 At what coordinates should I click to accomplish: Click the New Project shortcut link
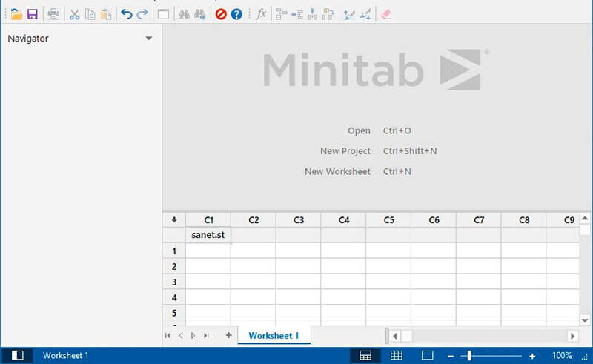point(345,151)
